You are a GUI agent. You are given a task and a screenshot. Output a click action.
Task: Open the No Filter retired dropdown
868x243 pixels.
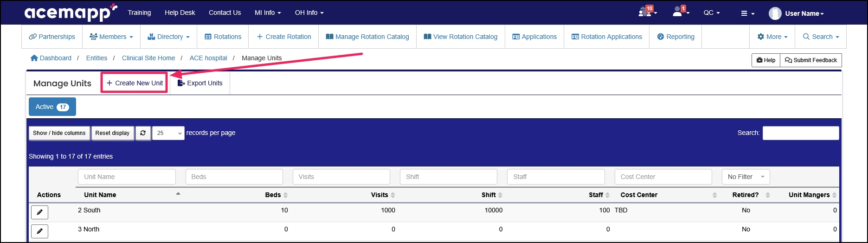click(x=746, y=177)
